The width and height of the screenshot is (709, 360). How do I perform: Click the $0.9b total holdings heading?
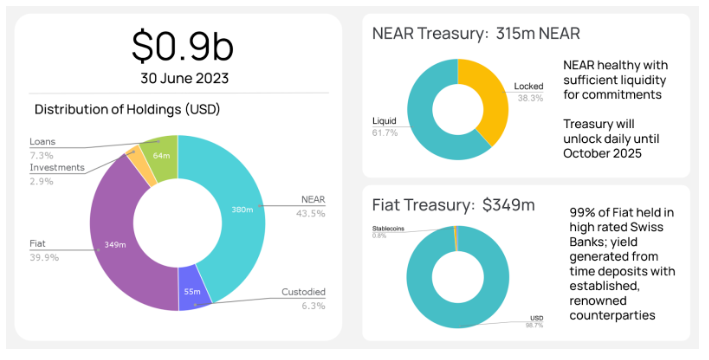(x=182, y=46)
